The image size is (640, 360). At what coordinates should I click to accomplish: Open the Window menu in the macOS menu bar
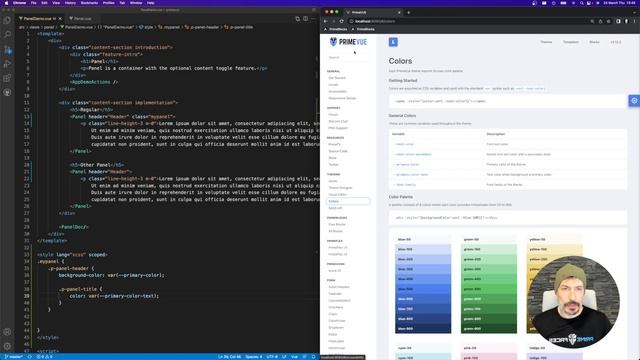(x=136, y=3)
